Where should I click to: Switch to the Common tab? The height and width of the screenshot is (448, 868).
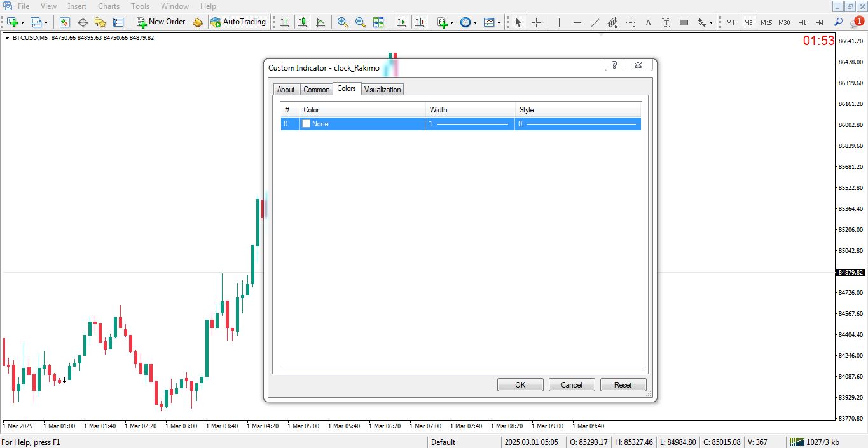point(316,90)
